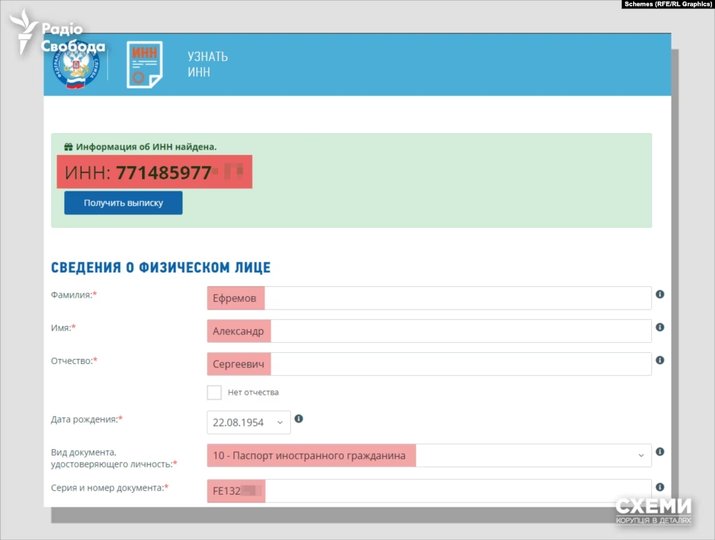Open the info icon beside Серия и номер документа

coord(660,487)
